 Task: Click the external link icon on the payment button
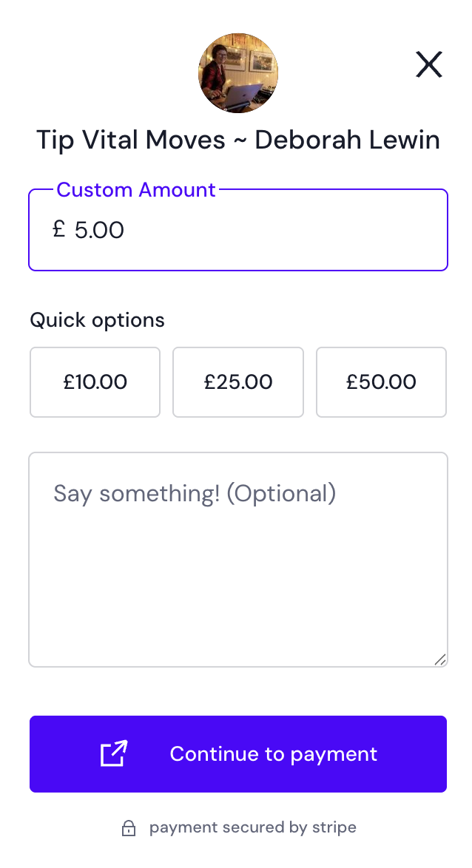tap(114, 753)
